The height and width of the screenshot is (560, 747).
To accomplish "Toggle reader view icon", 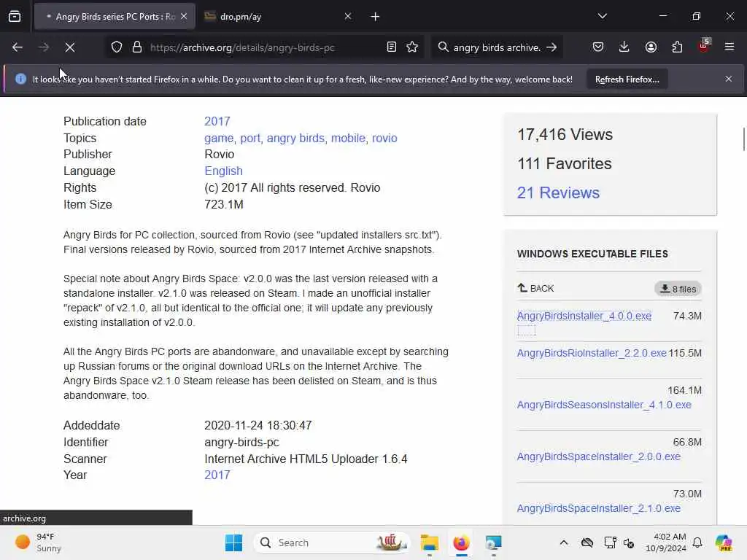I will [x=391, y=47].
